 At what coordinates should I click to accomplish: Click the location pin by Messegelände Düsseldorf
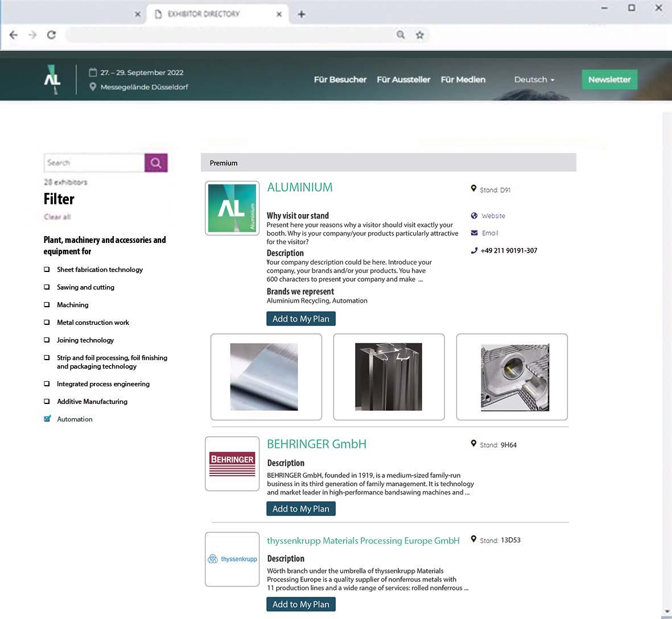coord(93,86)
